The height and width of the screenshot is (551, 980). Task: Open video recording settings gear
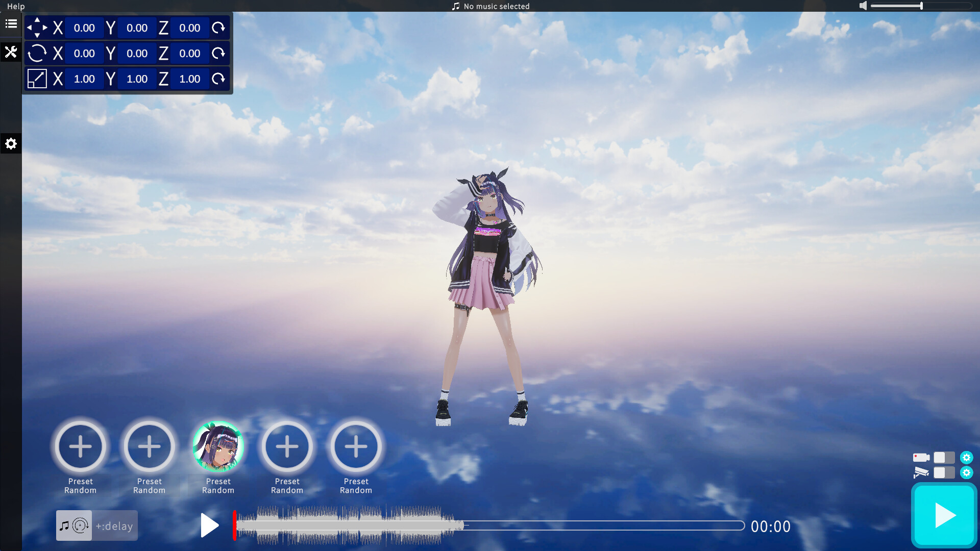coord(966,458)
